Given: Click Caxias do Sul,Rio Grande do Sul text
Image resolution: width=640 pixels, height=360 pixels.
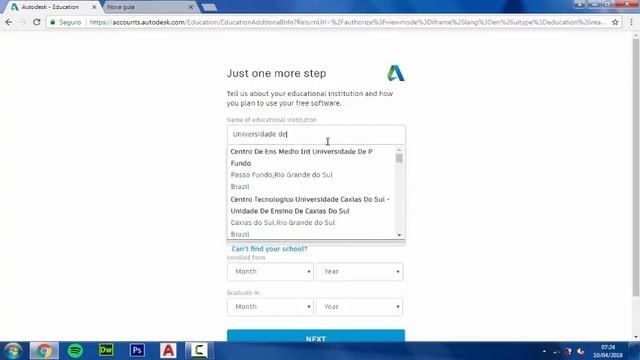Looking at the screenshot, I should tap(283, 222).
